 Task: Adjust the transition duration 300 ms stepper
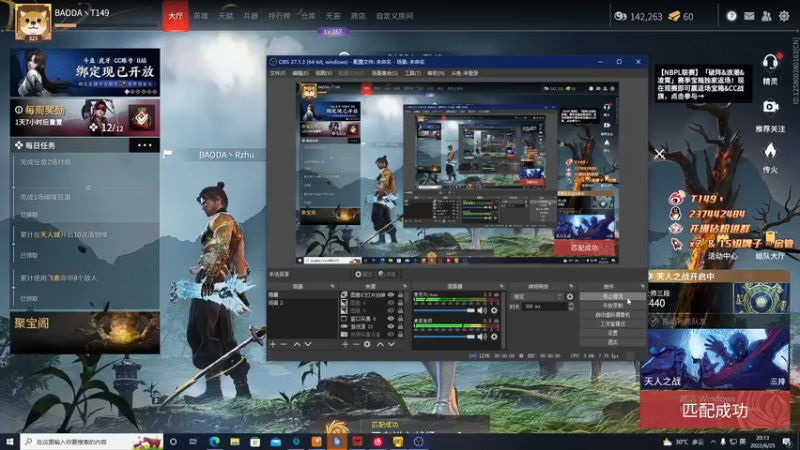point(571,307)
